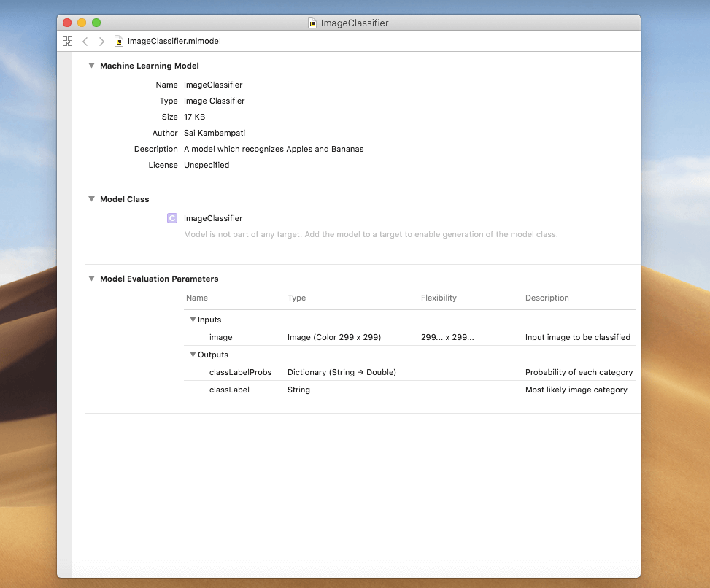Click the Type column header
Image resolution: width=710 pixels, height=588 pixels.
pos(296,298)
